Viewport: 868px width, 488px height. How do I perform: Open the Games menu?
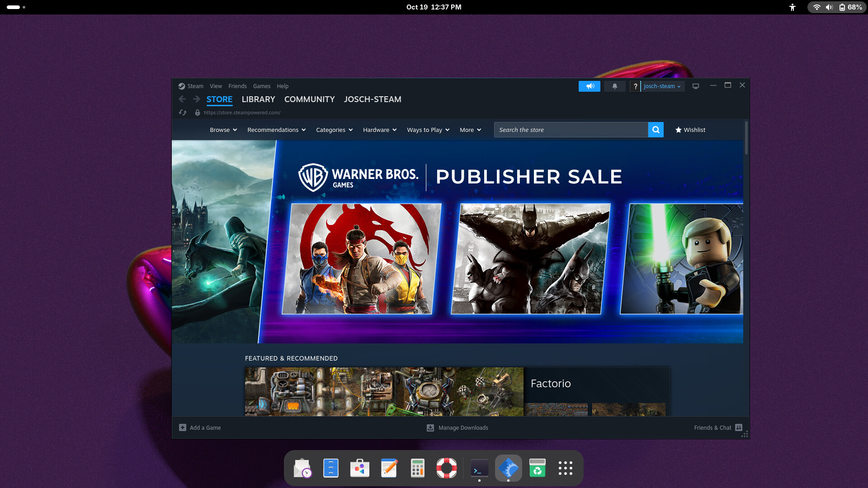pyautogui.click(x=261, y=86)
